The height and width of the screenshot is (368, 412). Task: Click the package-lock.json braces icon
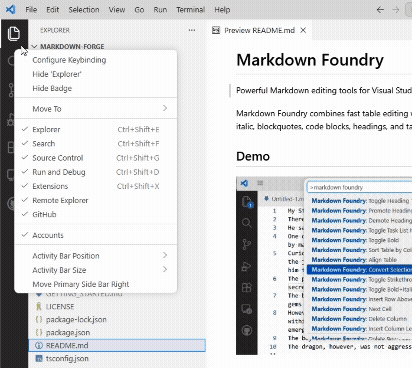[39, 319]
